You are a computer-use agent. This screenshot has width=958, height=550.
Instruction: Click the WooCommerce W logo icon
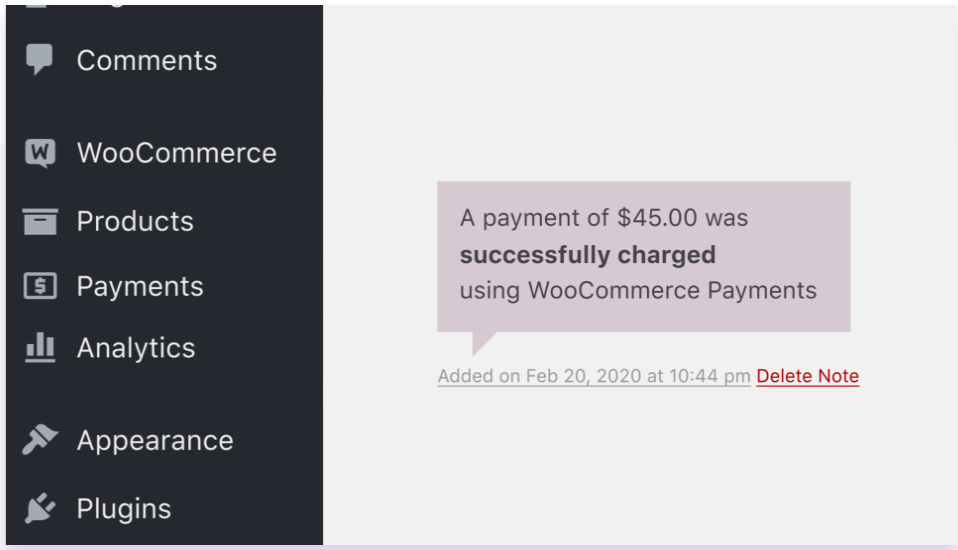pos(40,153)
